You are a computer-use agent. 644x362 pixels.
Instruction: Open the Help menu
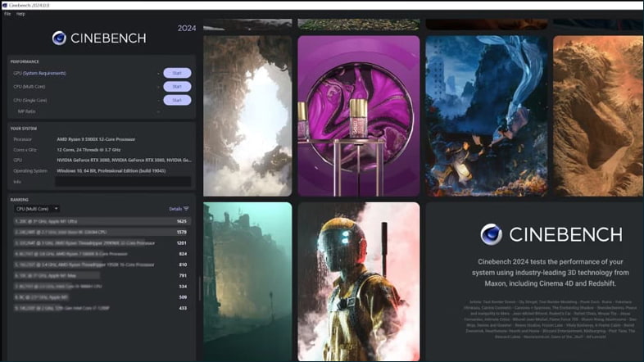coord(20,14)
